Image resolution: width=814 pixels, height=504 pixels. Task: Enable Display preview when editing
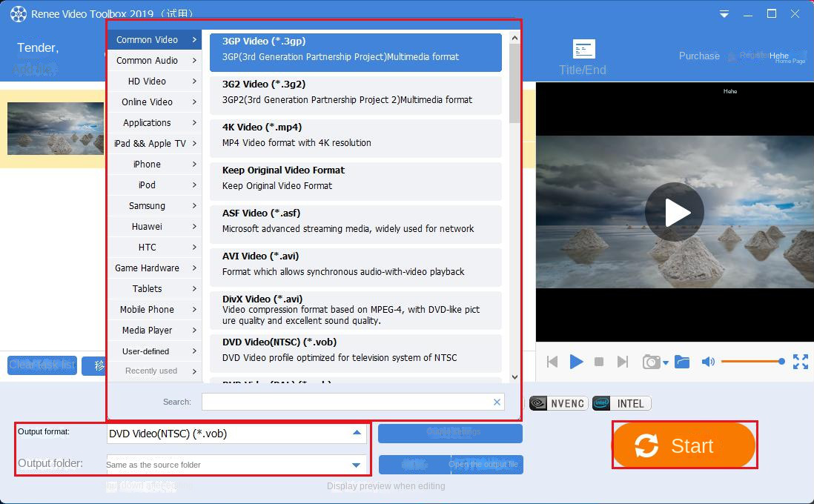(386, 486)
